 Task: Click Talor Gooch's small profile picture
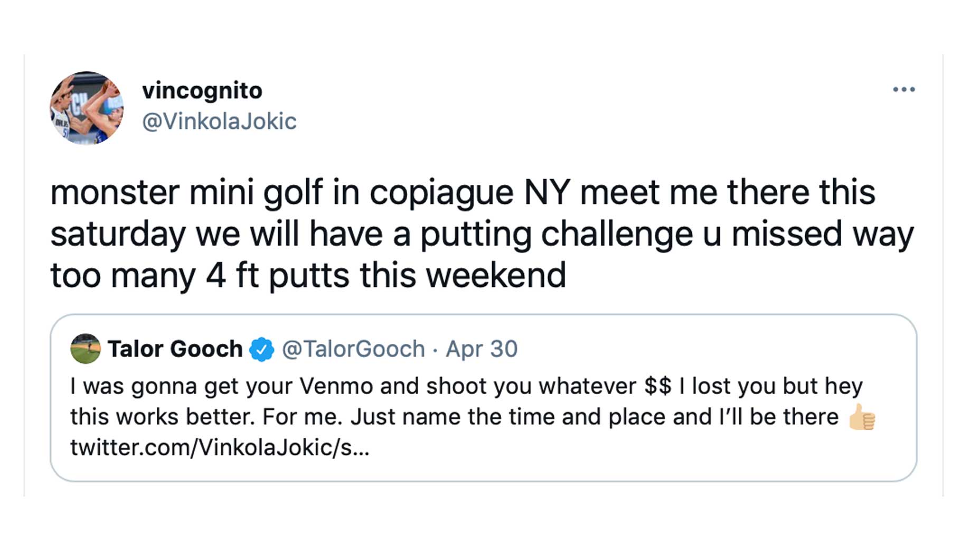(86, 349)
